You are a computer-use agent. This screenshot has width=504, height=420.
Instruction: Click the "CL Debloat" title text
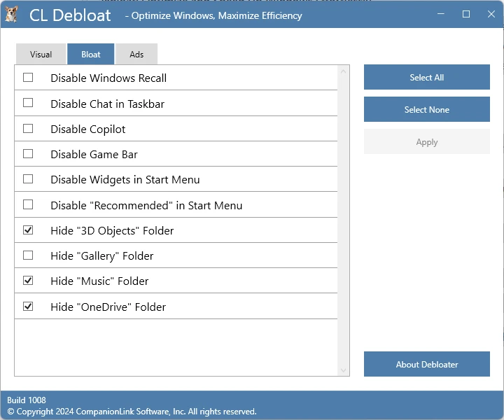pos(70,15)
